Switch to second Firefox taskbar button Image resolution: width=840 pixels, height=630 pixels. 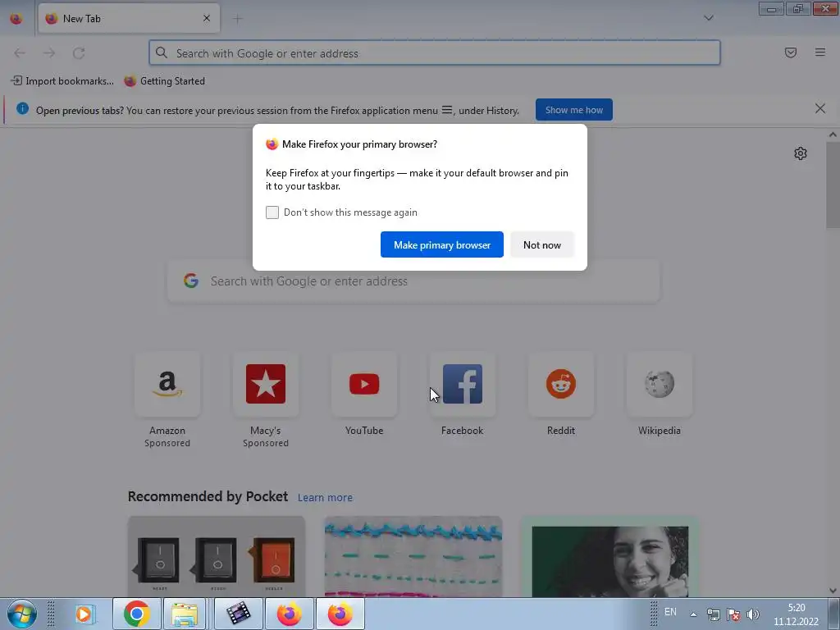(x=340, y=614)
